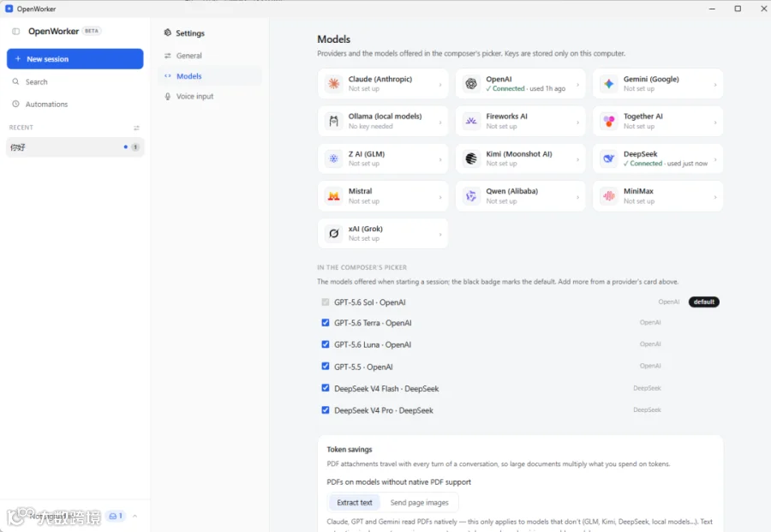Image resolution: width=771 pixels, height=532 pixels.
Task: Click the Ollama llama icon
Action: [334, 121]
